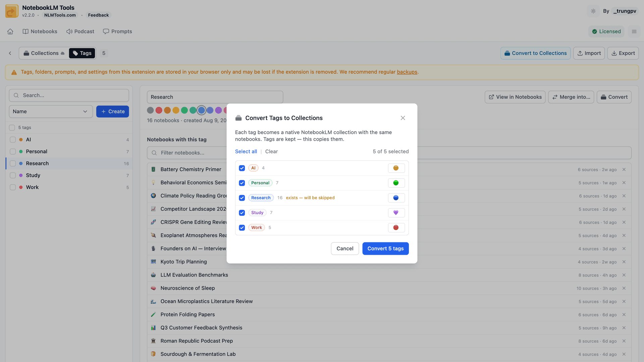Switch to the Collections tab

pos(44,53)
